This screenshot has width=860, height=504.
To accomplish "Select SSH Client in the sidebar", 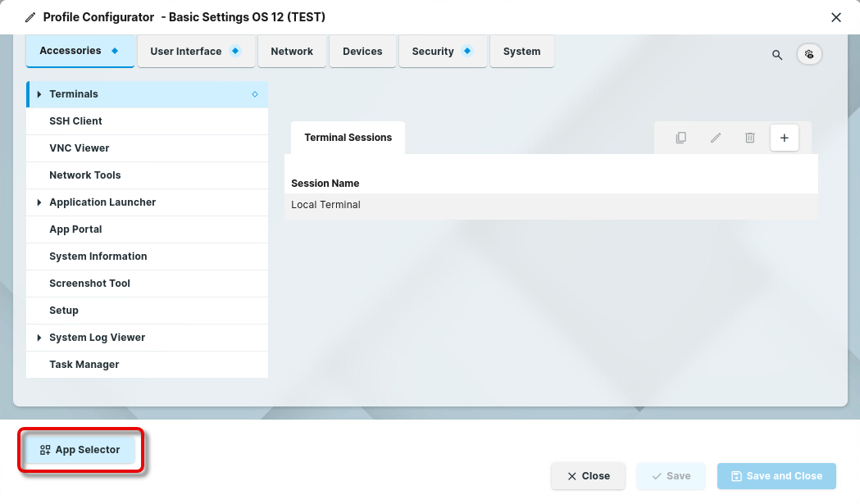I will [75, 121].
